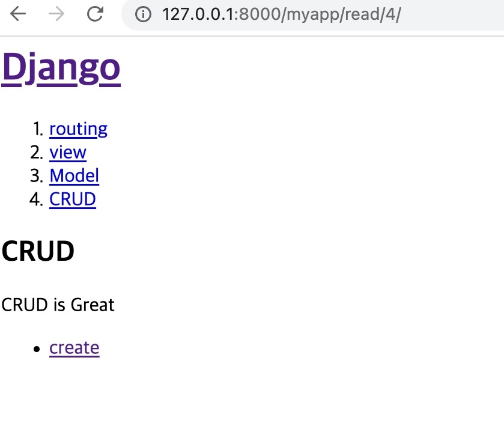The image size is (504, 429).
Task: Open the CRUD link in the list
Action: [x=73, y=199]
